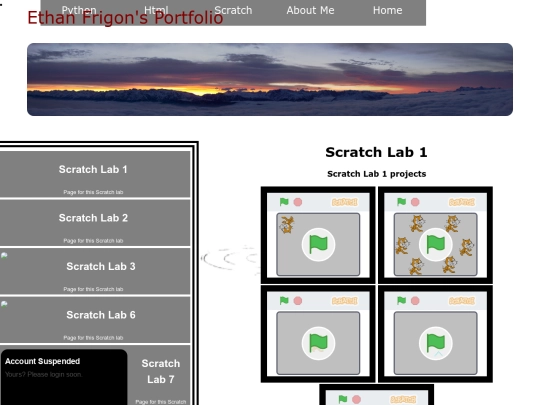Open the Scratch Lab 1 sidebar entry
Screen dimensions: 540x405
coord(95,174)
